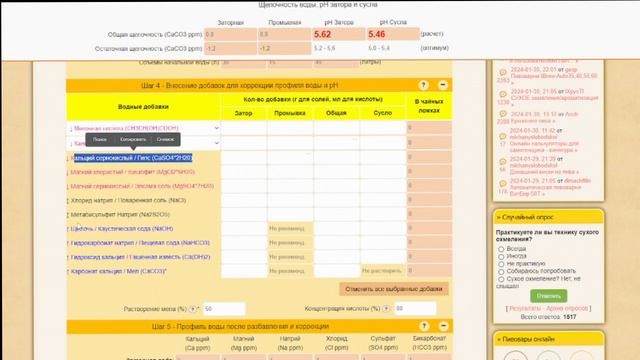Click comment bubble icon for 2024-01-30, 22:01 post
640x360 pixels.
(x=503, y=72)
